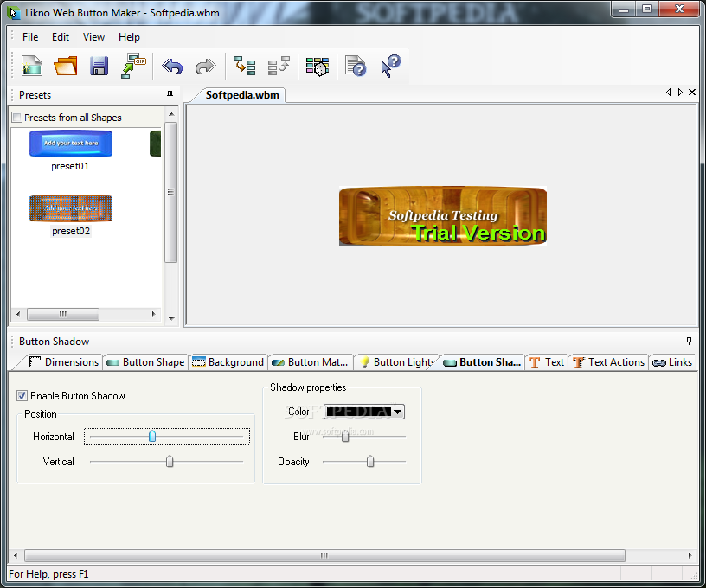Switch to the Button Lights tab

[x=396, y=362]
